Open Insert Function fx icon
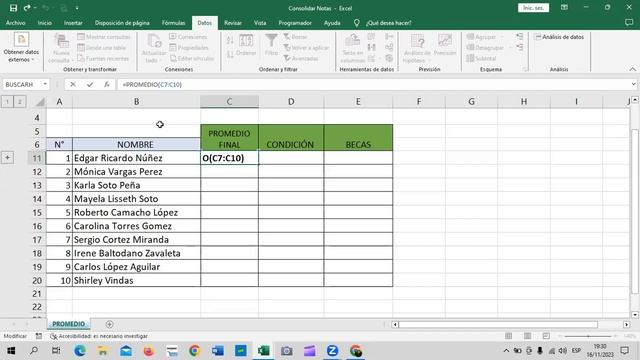 (107, 84)
